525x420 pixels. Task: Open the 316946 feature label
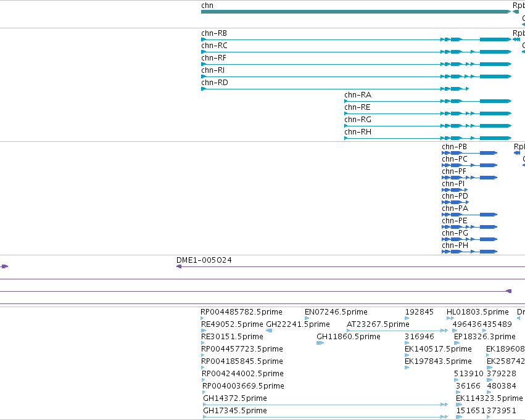419,337
